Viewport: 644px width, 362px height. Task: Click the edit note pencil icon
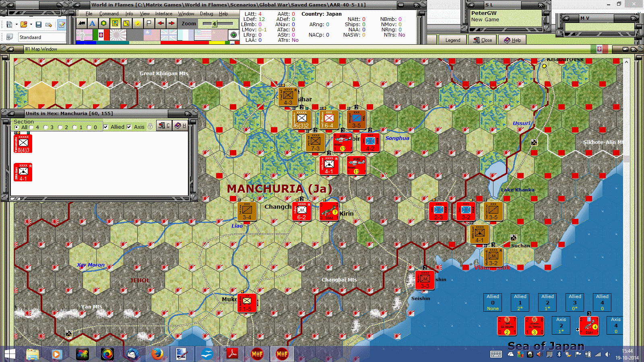pyautogui.click(x=62, y=25)
